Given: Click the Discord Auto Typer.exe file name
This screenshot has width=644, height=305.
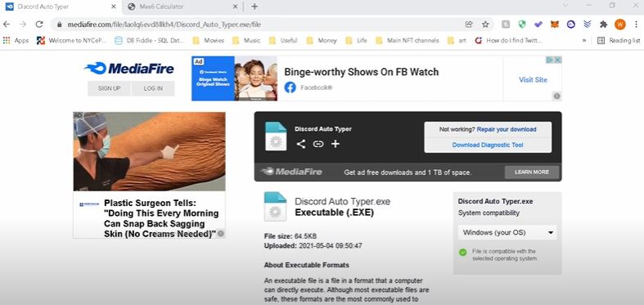Looking at the screenshot, I should tap(343, 201).
